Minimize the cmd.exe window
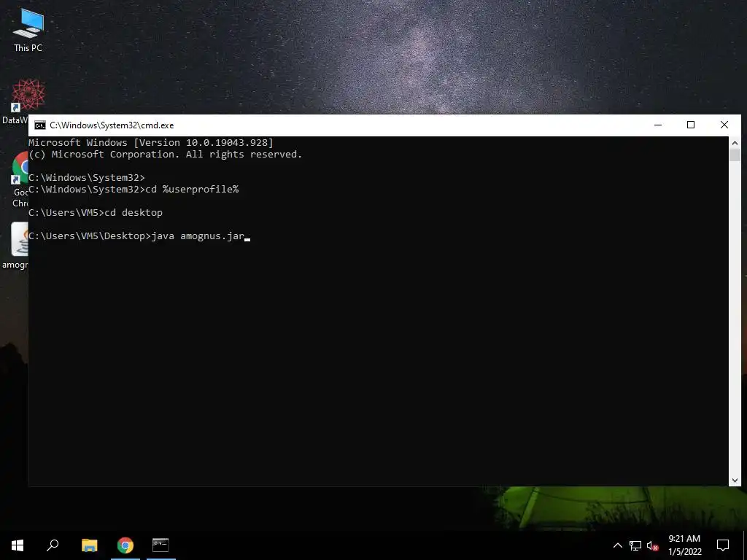 point(658,125)
